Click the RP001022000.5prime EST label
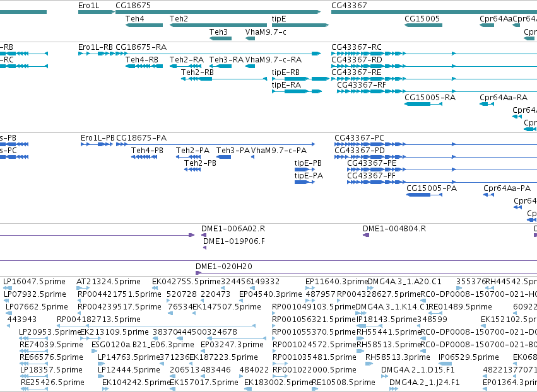537x392 pixels. tap(314, 370)
